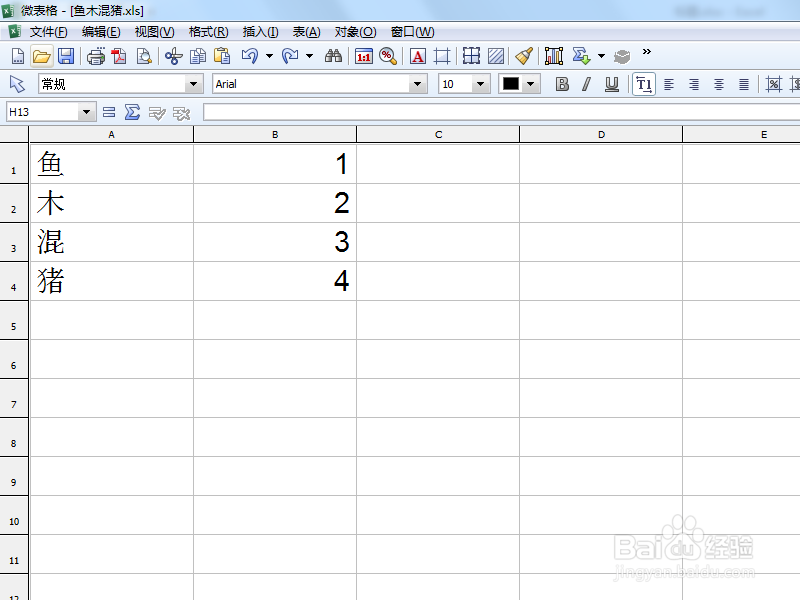Expand the redo history dropdown arrow
The width and height of the screenshot is (800, 600).
pos(309,56)
